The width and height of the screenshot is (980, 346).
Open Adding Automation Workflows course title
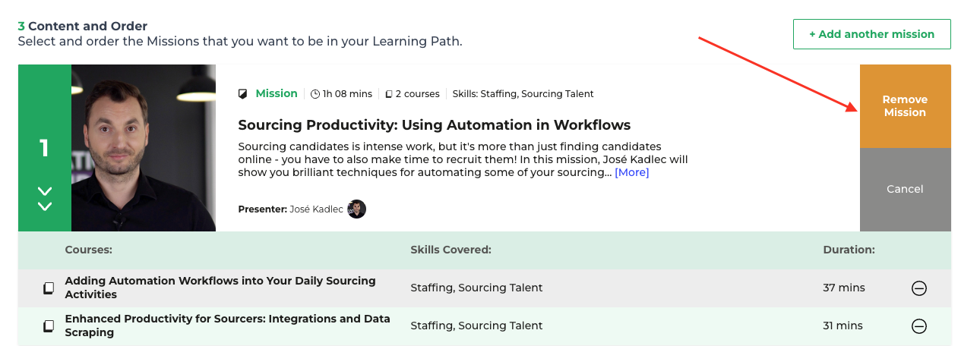point(220,288)
